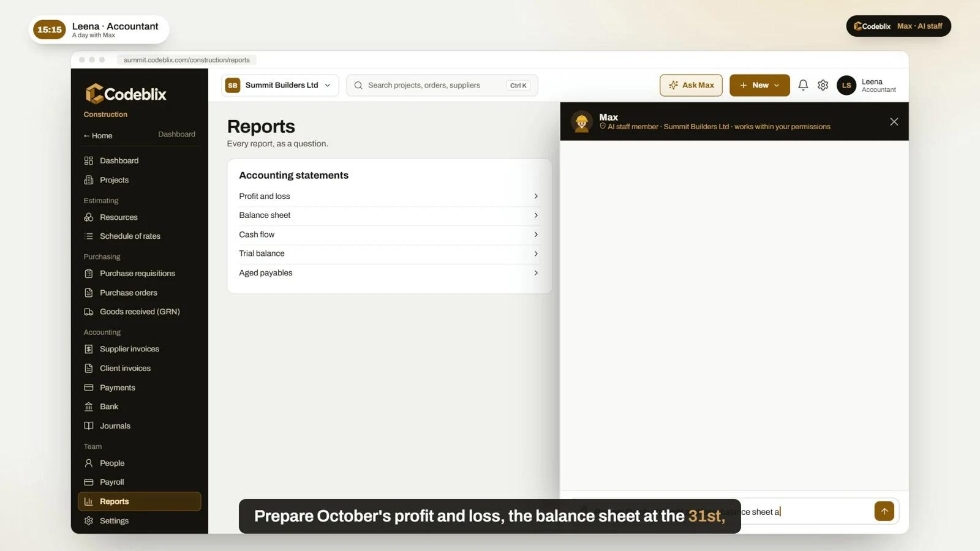980x551 pixels.
Task: Click the Ask Max button
Action: pyautogui.click(x=691, y=85)
